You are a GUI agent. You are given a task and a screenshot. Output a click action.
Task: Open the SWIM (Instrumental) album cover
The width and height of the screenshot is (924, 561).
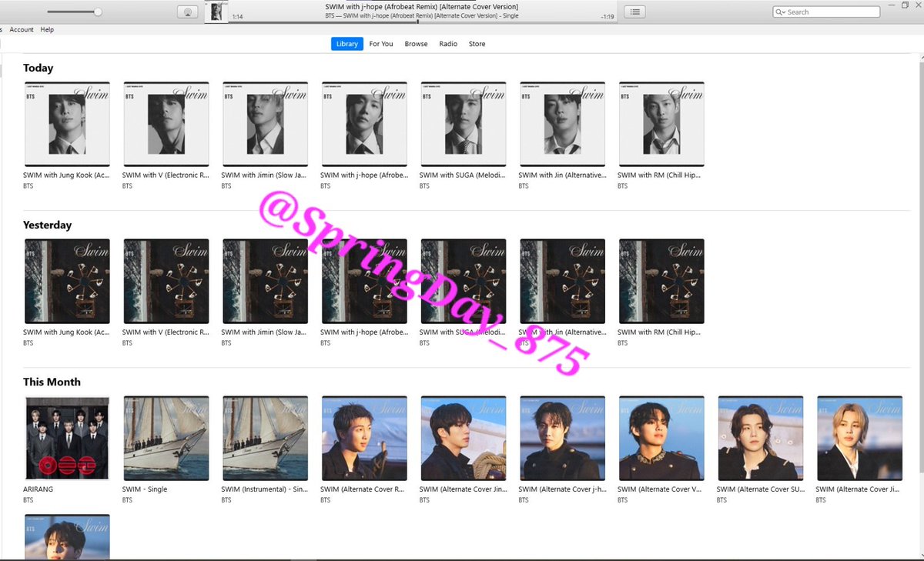[265, 438]
